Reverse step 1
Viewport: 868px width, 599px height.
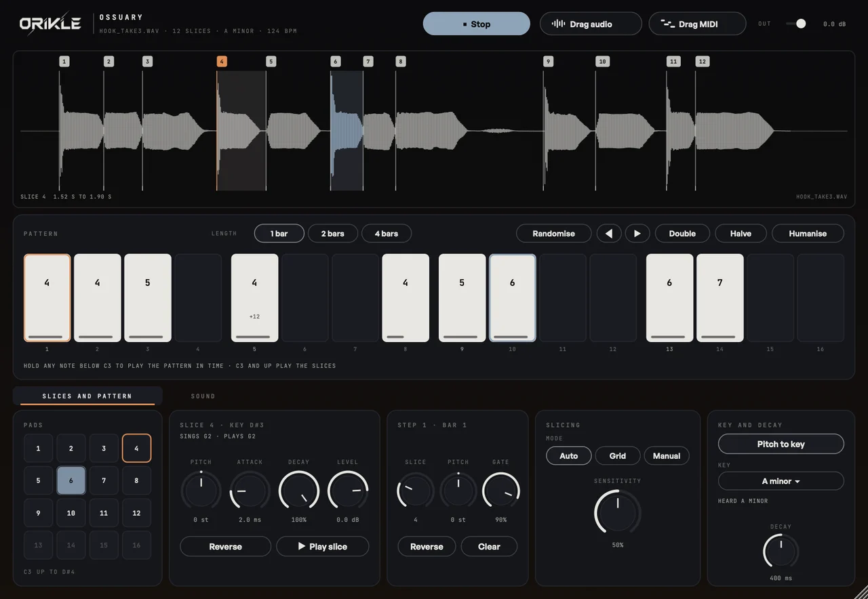point(427,546)
